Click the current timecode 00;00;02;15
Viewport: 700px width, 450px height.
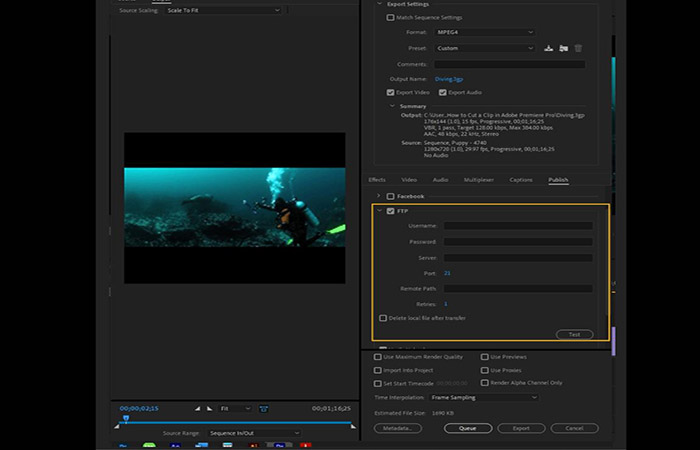pyautogui.click(x=139, y=408)
